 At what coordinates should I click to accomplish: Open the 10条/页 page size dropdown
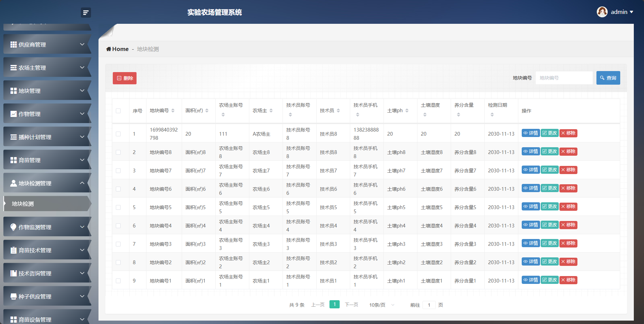pos(382,305)
